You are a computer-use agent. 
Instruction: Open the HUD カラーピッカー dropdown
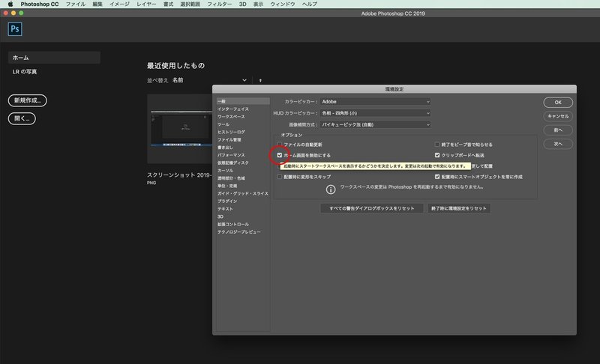pos(376,113)
